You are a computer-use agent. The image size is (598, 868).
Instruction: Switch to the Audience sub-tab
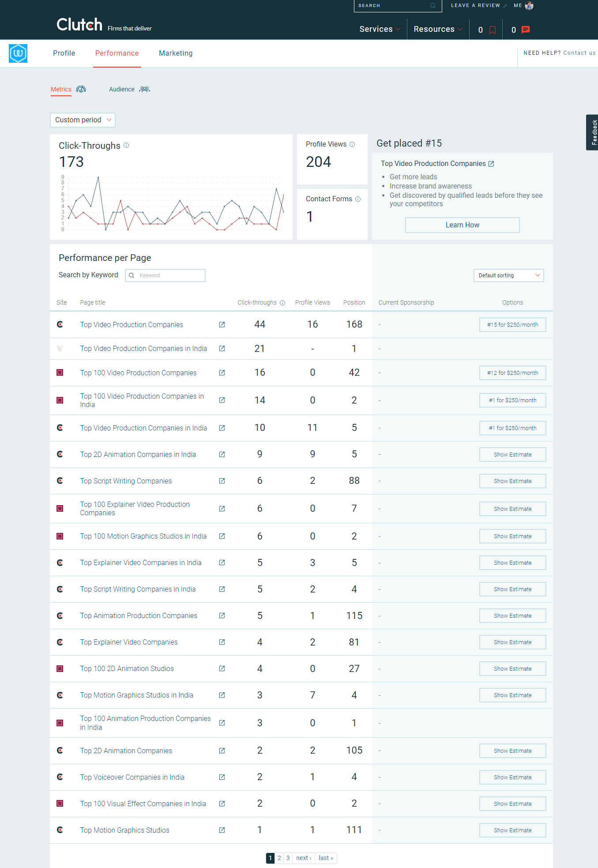(122, 89)
